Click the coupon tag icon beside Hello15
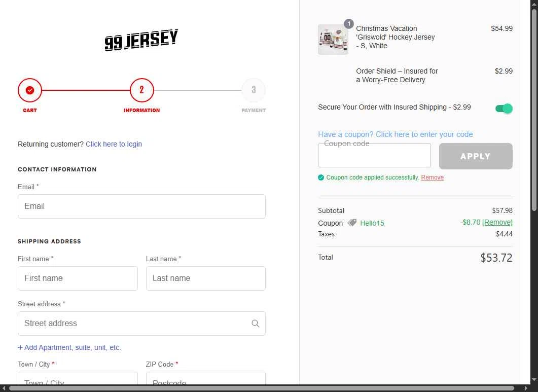Image resolution: width=538 pixels, height=392 pixels. tap(352, 223)
